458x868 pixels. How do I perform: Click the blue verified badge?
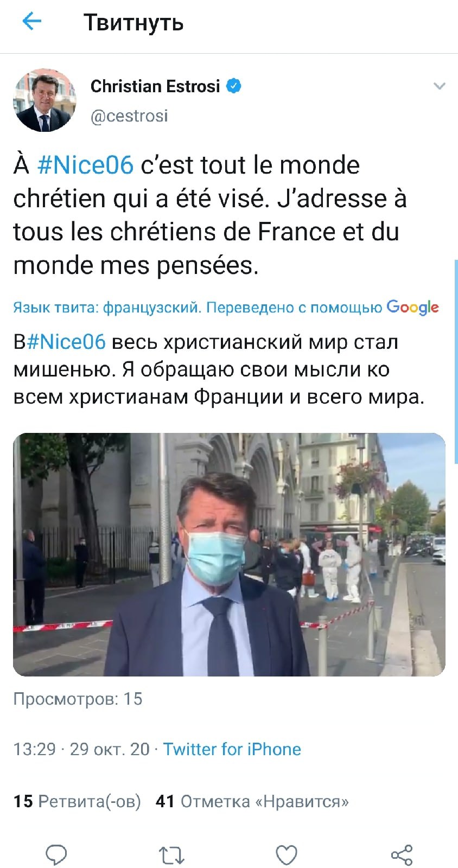click(x=233, y=86)
